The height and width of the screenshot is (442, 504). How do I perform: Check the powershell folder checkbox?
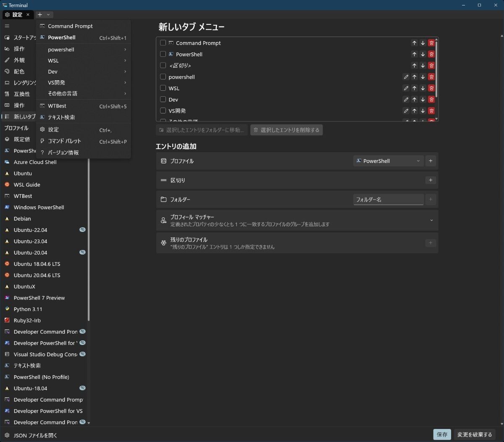click(x=163, y=77)
